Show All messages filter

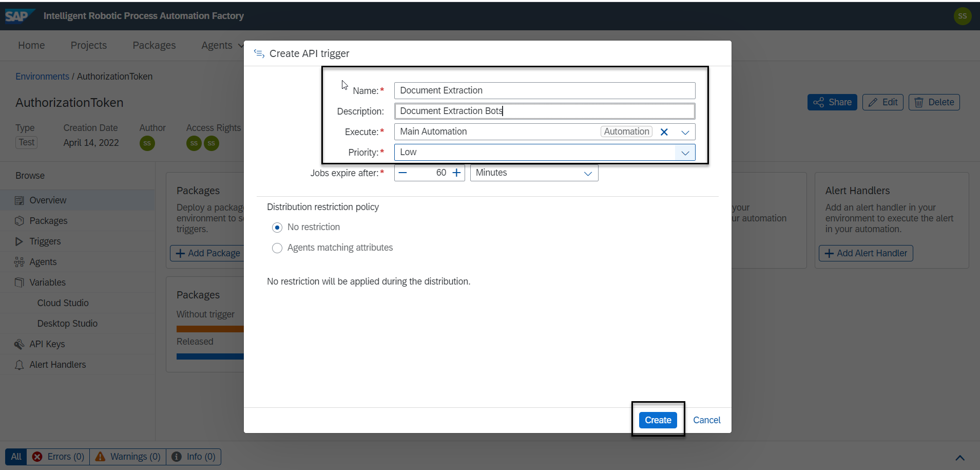coord(16,457)
